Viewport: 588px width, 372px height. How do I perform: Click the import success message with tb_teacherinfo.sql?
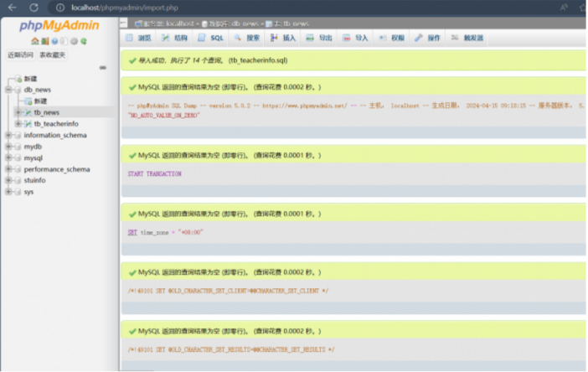213,60
